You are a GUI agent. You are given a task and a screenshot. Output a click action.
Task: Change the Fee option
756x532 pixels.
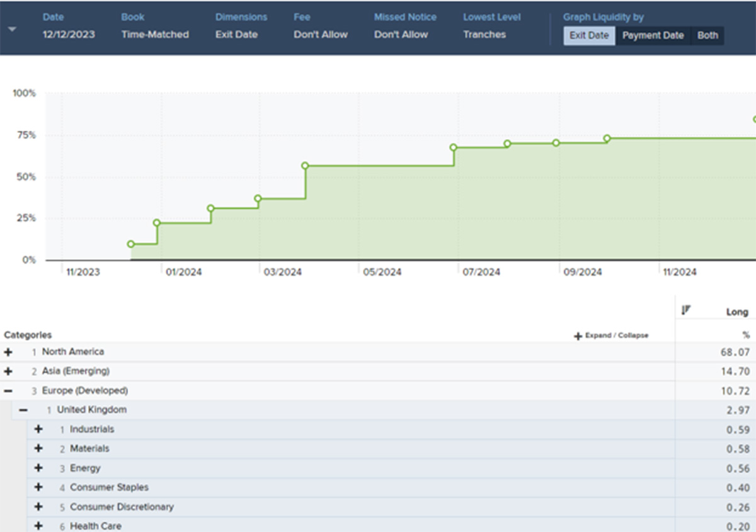click(x=320, y=35)
